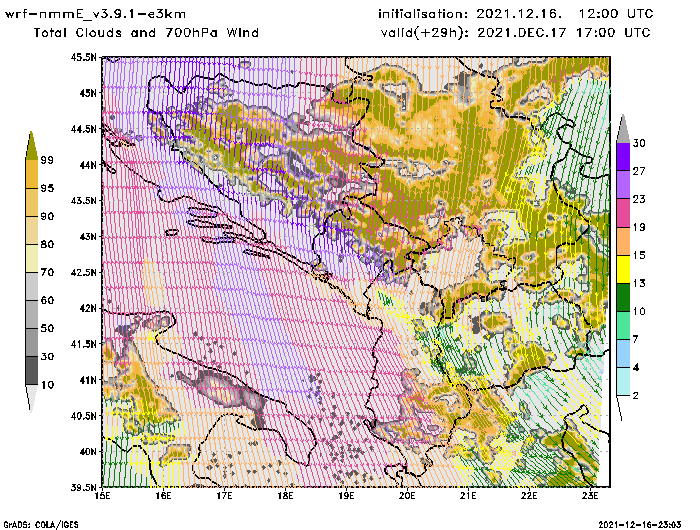Screen dimensions: 700x530
Task: Click the '45.5N' latitude label
Action: (83, 57)
